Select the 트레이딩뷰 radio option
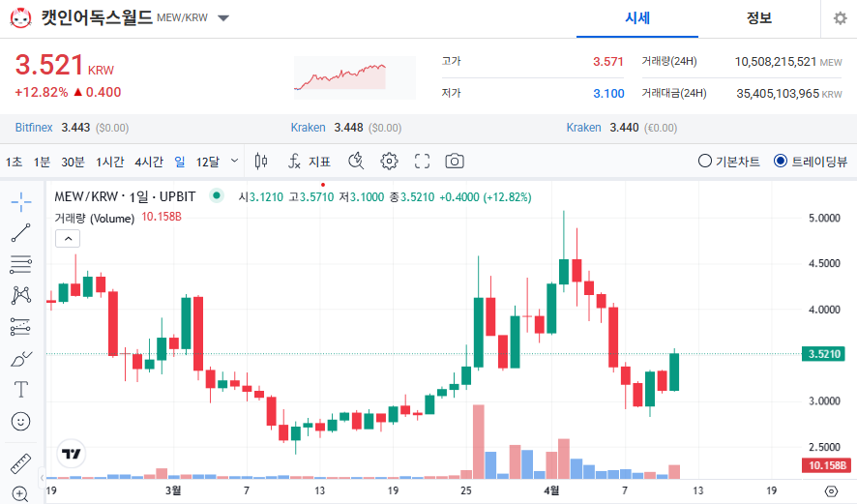 pos(812,162)
